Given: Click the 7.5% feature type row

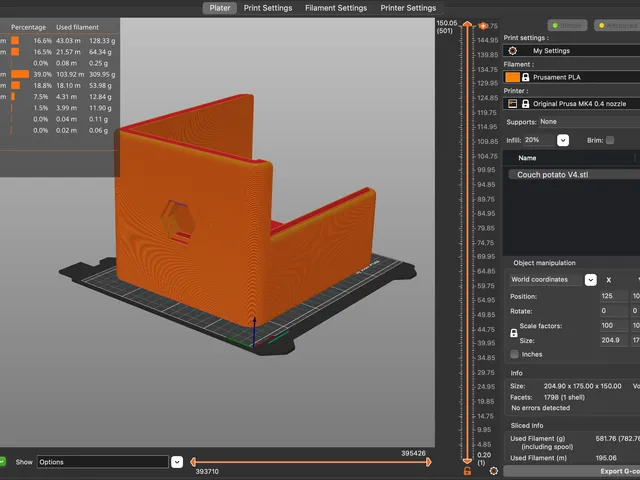Looking at the screenshot, I should (58, 97).
